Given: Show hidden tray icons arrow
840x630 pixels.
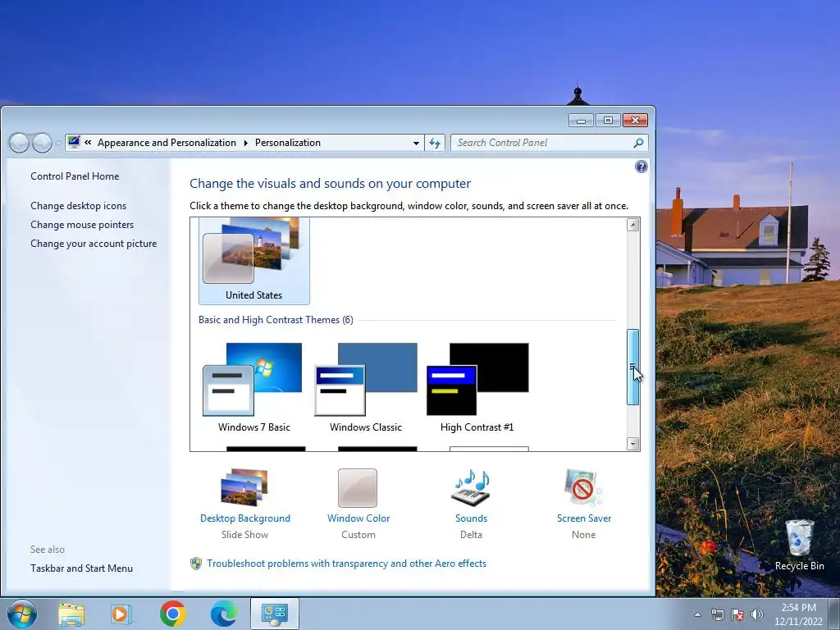Looking at the screenshot, I should click(x=697, y=614).
